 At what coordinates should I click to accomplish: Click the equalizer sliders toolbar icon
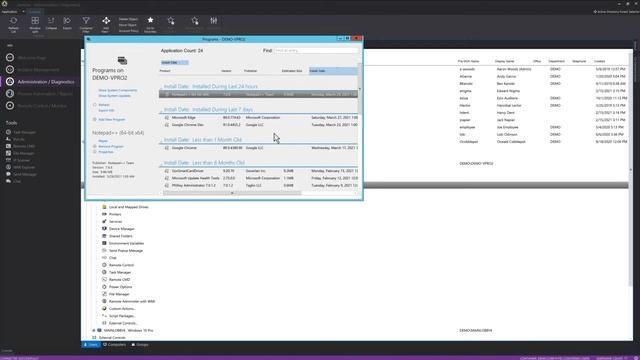coord(213,20)
